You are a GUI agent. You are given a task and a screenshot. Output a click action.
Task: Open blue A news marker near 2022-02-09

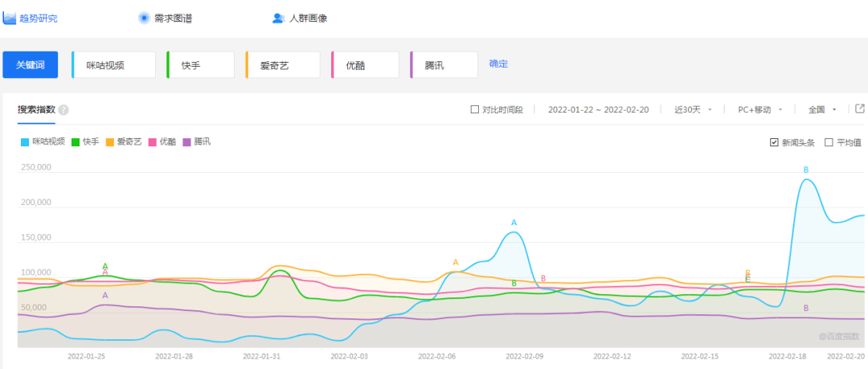[x=514, y=223]
